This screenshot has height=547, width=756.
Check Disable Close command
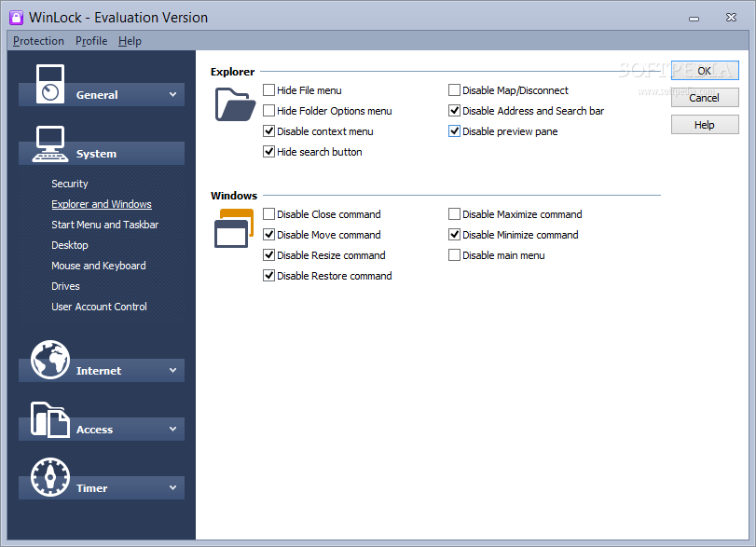[268, 214]
